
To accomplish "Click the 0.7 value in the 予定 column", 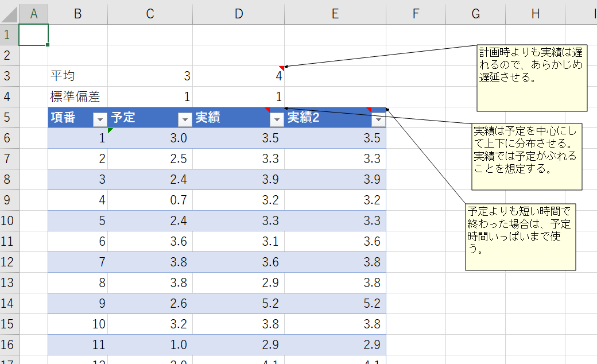I will [x=150, y=200].
